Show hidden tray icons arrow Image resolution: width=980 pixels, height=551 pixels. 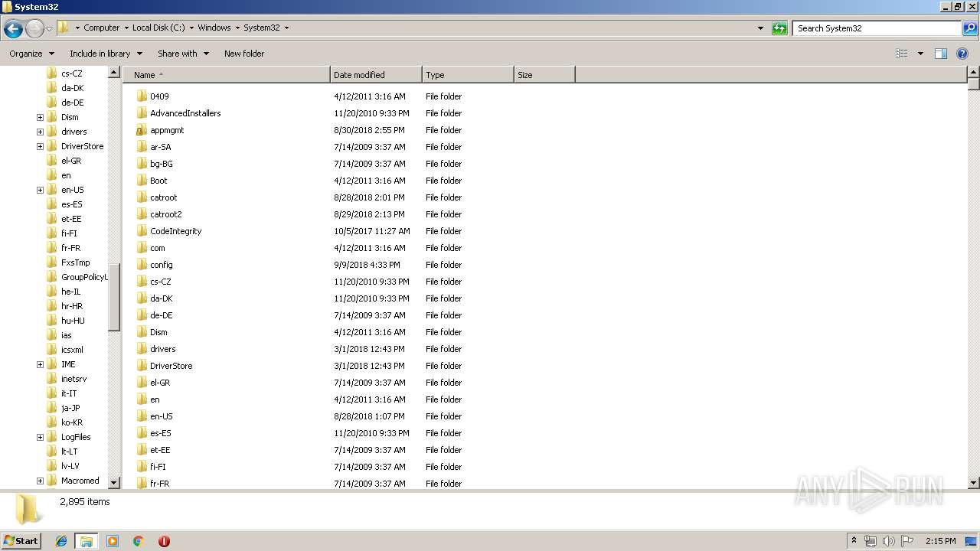(x=854, y=541)
